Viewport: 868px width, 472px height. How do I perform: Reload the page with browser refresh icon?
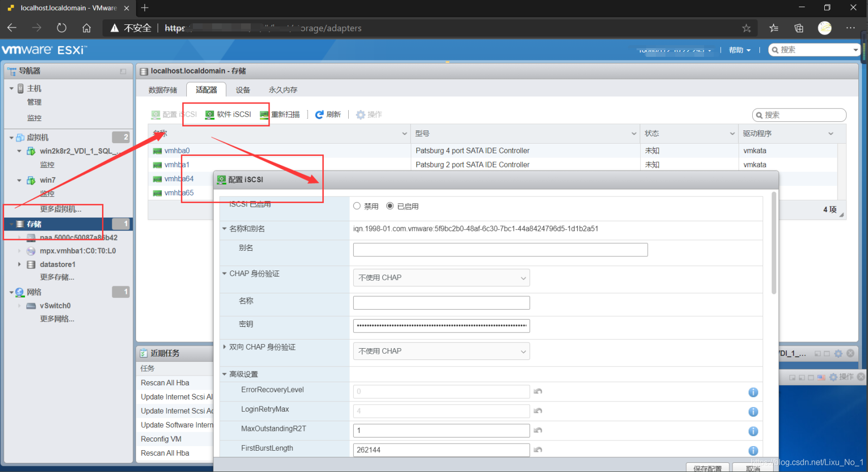pyautogui.click(x=61, y=28)
